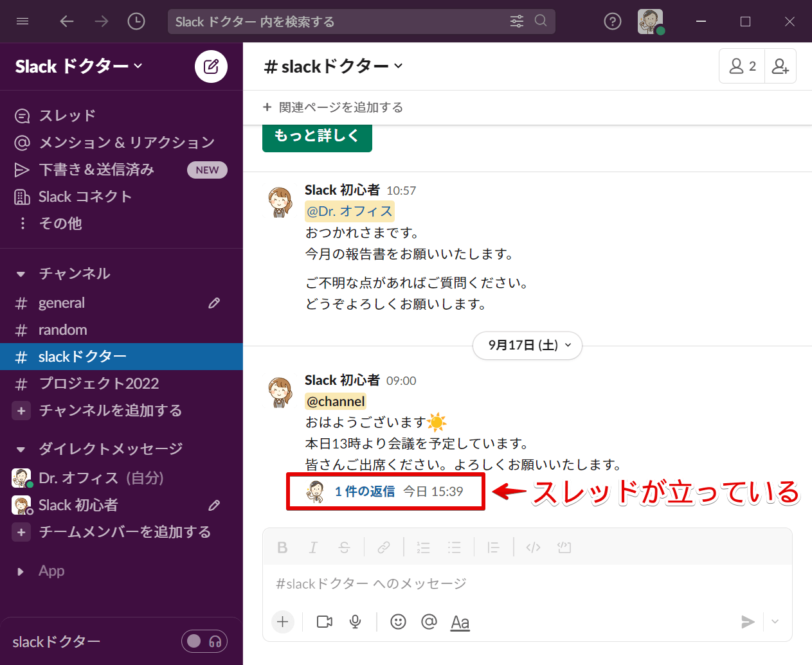Click the @Dr. オフィス mention
This screenshot has width=812, height=665.
(349, 211)
